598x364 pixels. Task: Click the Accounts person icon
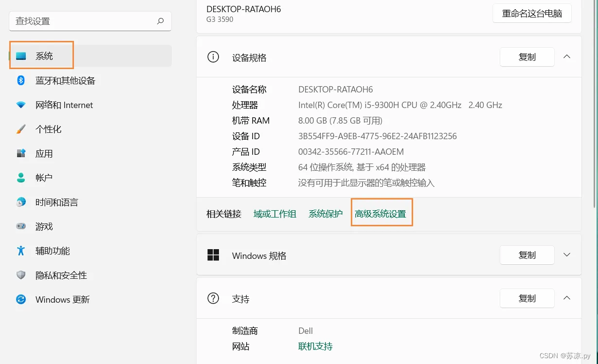coord(21,178)
